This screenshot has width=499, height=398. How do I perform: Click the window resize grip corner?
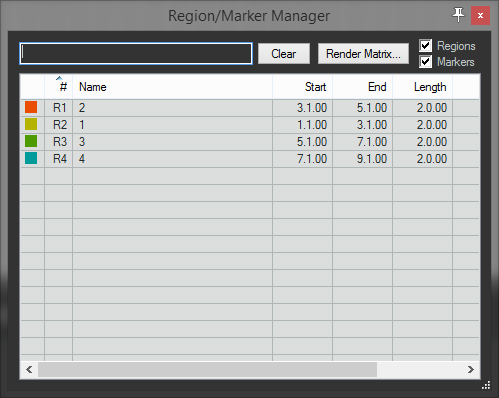(486, 385)
